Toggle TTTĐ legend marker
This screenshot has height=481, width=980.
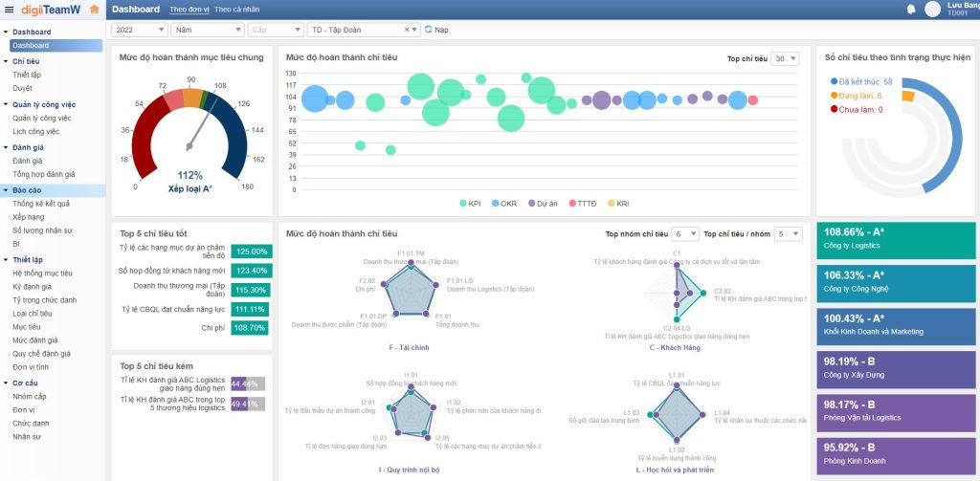(x=571, y=203)
